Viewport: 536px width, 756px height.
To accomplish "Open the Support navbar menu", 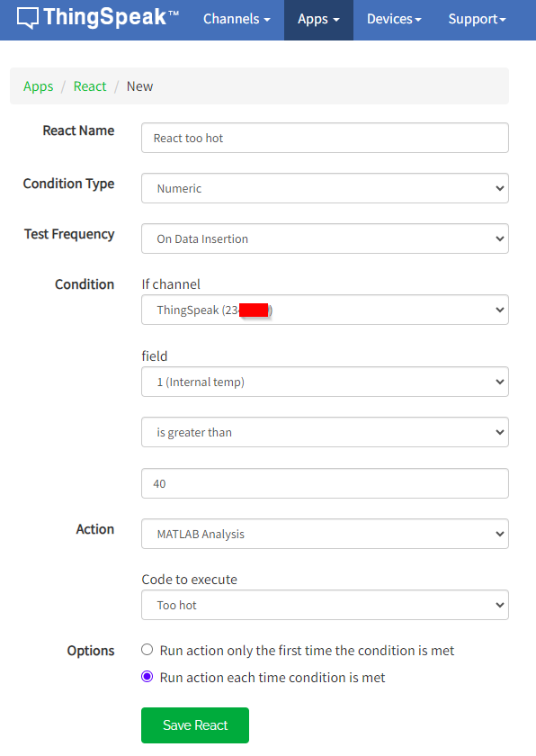I will [477, 19].
